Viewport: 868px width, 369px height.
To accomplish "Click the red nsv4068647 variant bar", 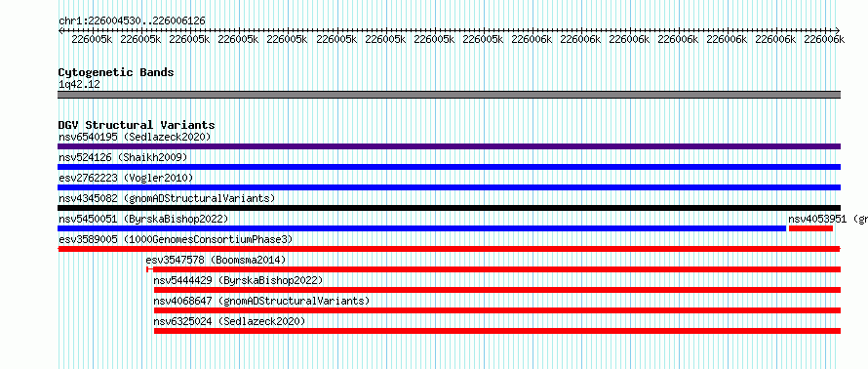I will [x=497, y=310].
